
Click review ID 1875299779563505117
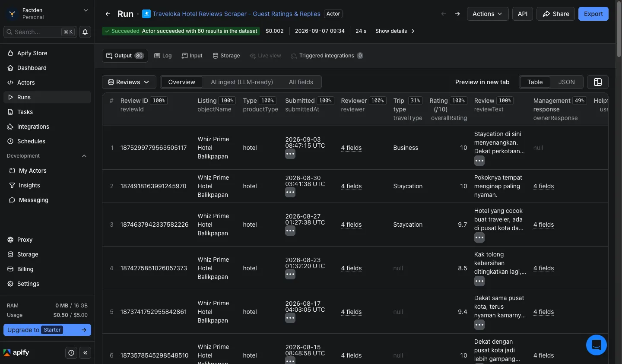tap(153, 148)
